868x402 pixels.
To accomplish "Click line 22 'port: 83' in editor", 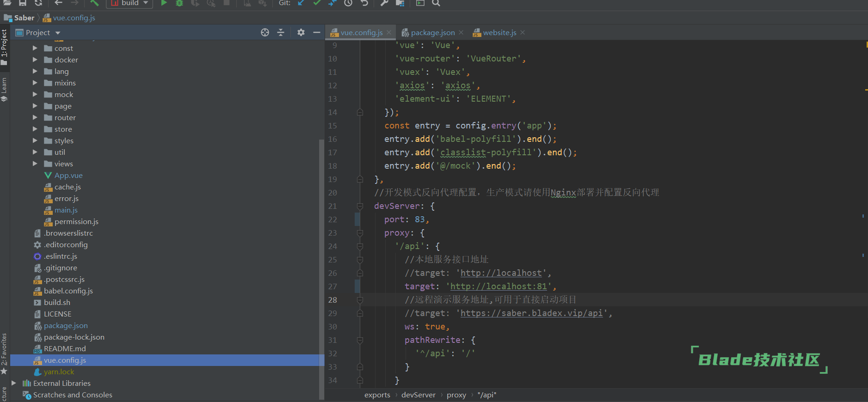I will 406,219.
